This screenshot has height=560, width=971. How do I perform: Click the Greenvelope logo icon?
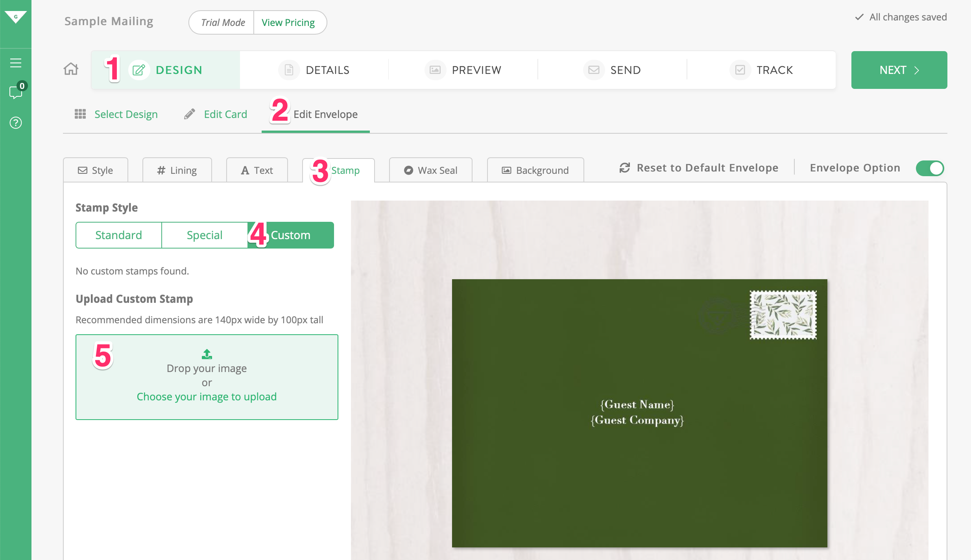pyautogui.click(x=16, y=17)
